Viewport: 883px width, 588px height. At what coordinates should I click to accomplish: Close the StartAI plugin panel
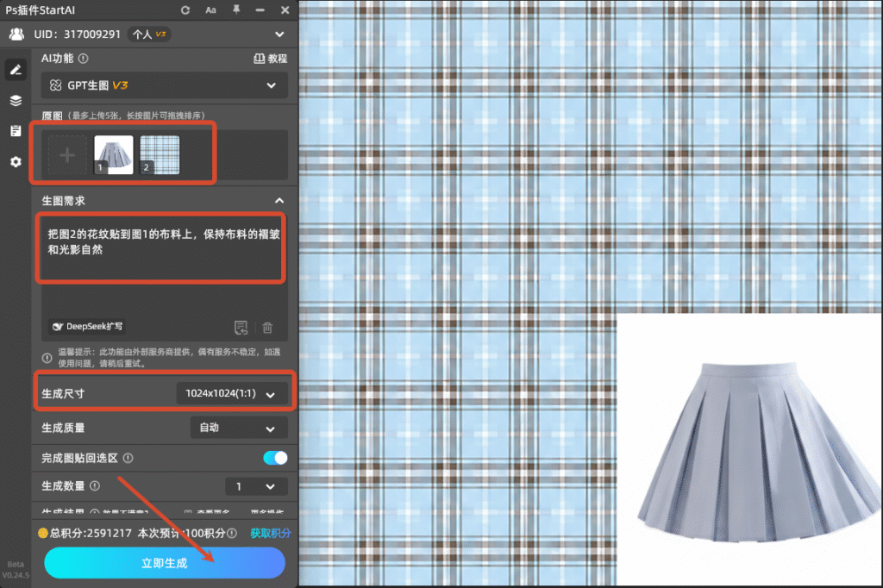pos(285,10)
